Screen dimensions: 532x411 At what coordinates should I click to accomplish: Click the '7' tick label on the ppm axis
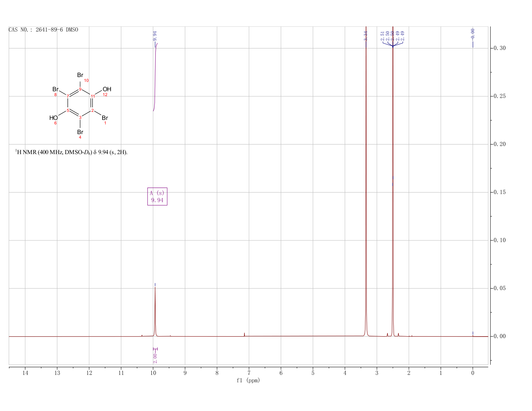[x=249, y=373]
